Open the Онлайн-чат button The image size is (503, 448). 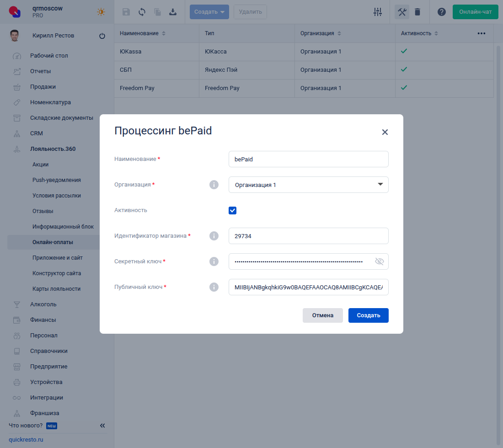click(475, 12)
